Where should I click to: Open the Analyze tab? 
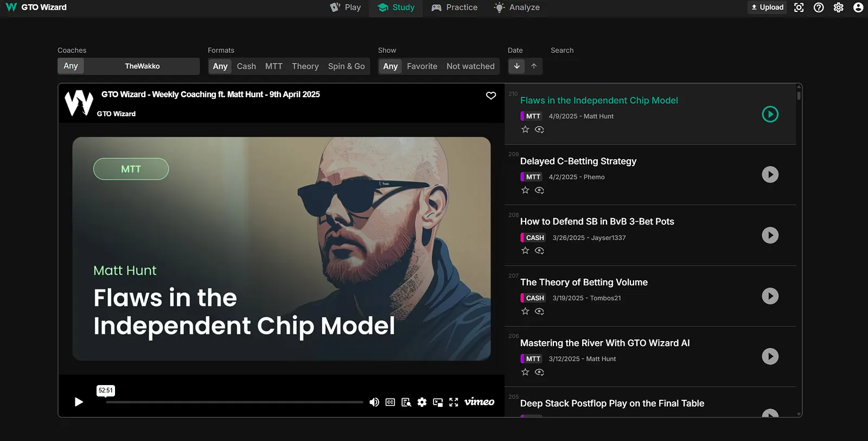click(x=517, y=8)
